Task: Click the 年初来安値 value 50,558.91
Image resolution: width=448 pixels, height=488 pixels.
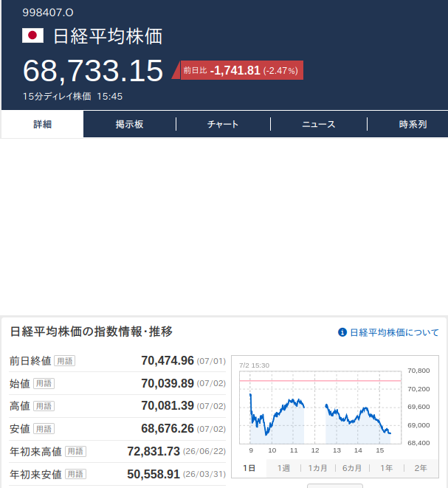Action: tap(154, 474)
